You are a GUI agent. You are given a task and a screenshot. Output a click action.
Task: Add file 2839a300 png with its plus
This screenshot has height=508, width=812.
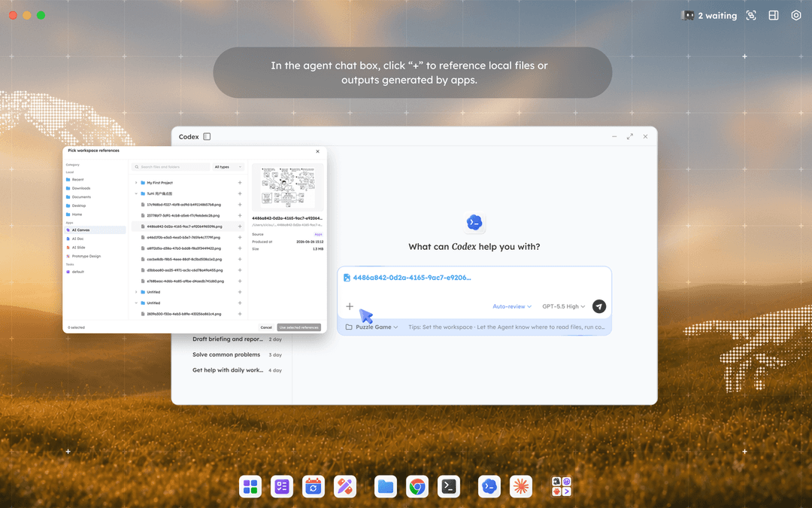point(240,314)
